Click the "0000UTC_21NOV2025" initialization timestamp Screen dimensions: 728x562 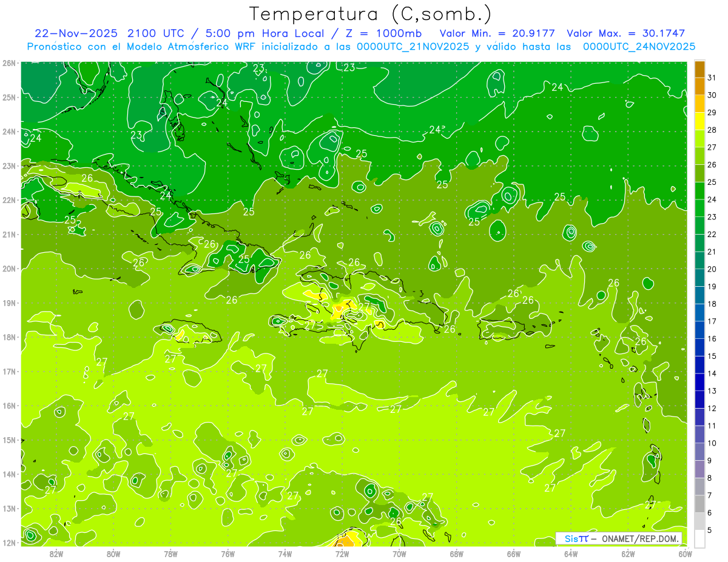pyautogui.click(x=412, y=47)
